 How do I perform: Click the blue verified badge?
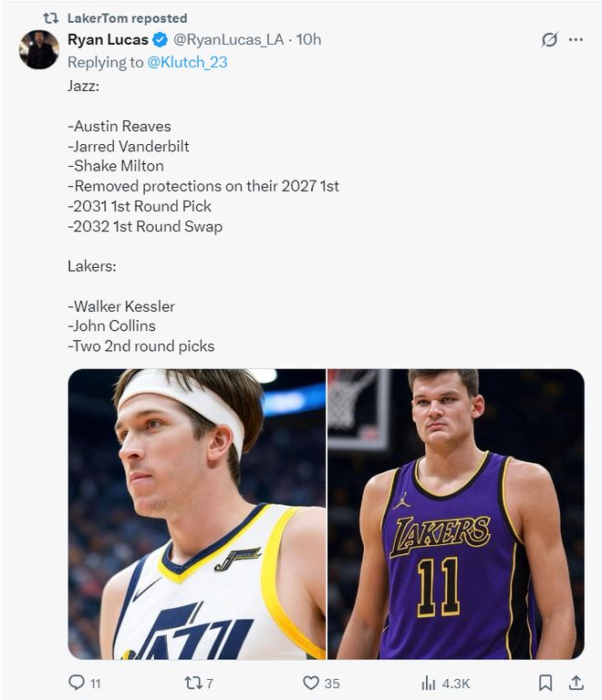[x=160, y=40]
